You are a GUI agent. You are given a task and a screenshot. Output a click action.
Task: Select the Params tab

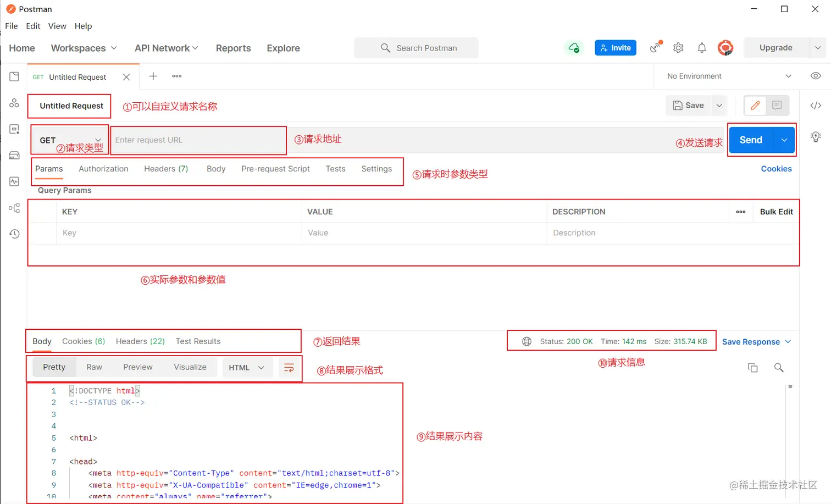tap(49, 169)
